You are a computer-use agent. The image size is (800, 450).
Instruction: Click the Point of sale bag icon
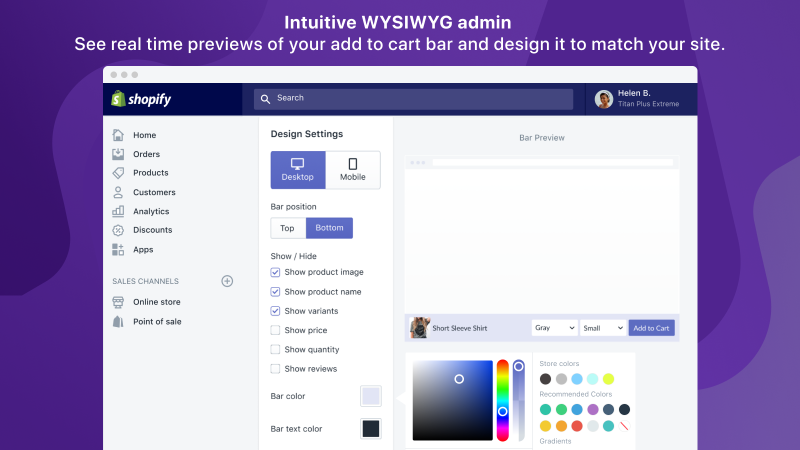coord(118,321)
